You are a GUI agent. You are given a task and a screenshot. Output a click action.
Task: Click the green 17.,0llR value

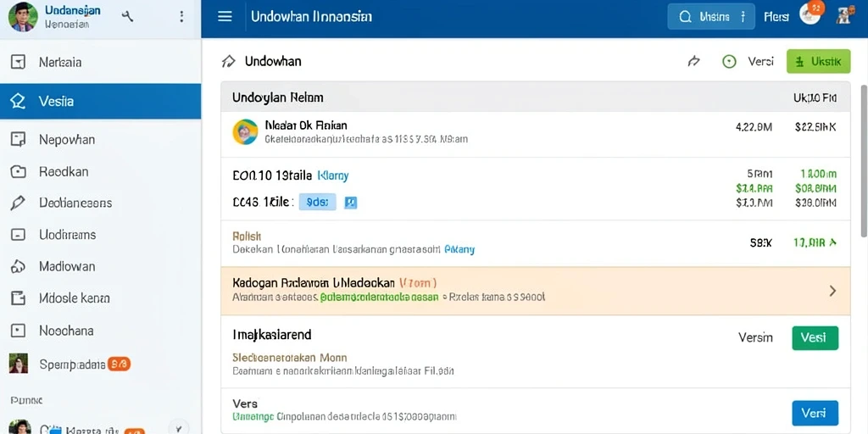[815, 242]
